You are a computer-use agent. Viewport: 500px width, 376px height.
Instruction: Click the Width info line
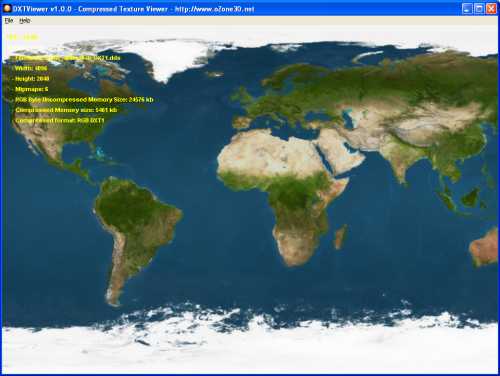coord(31,68)
